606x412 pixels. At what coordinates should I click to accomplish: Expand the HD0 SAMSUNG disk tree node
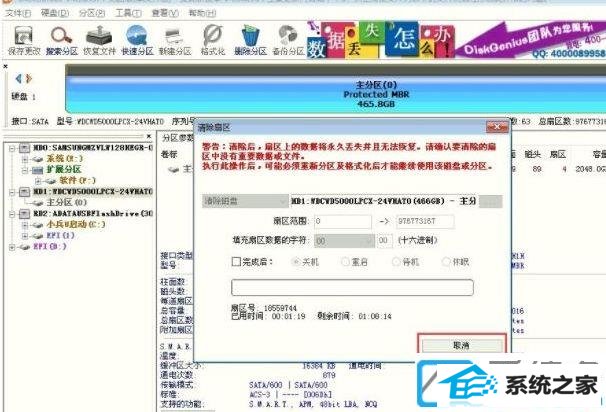12,148
